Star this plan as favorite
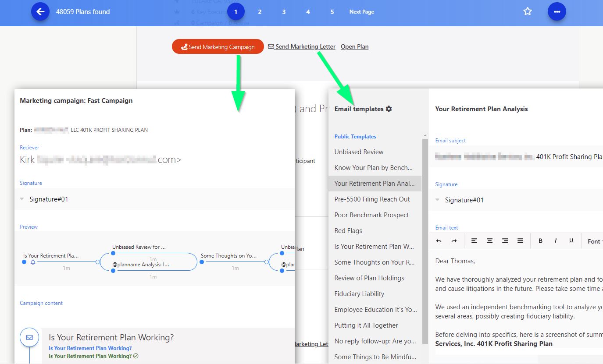 coord(528,12)
